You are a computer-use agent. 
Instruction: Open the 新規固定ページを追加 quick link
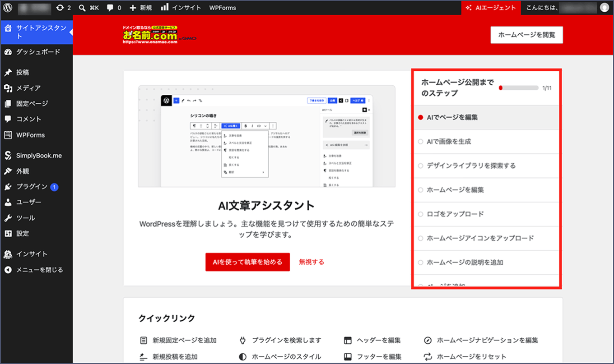pyautogui.click(x=178, y=341)
